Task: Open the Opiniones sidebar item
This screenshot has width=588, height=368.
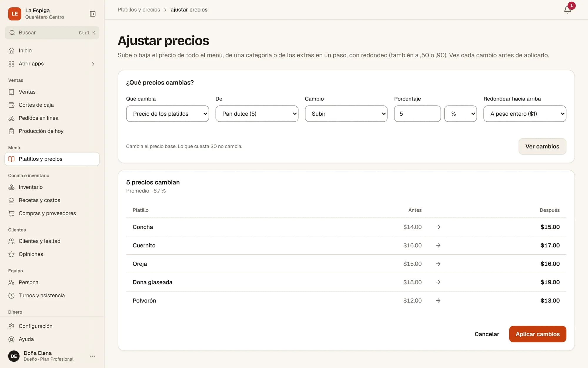Action: [52, 254]
